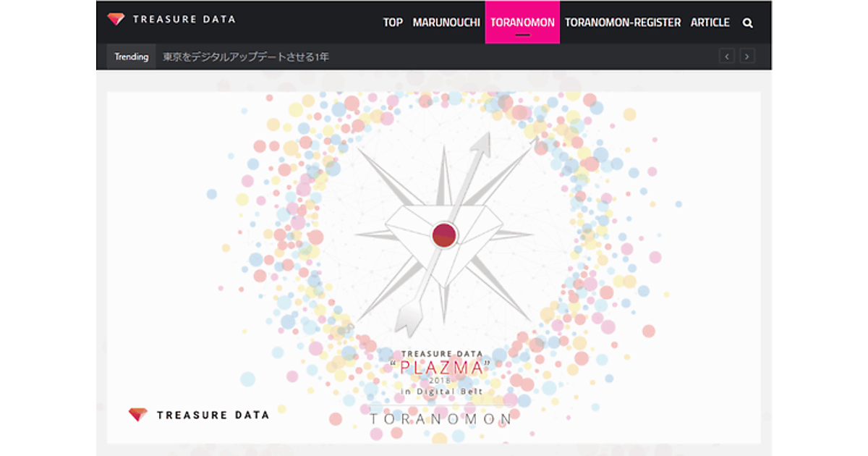Viewport: 868px width, 456px height.
Task: Open the ARTICLE menu item
Action: click(710, 22)
